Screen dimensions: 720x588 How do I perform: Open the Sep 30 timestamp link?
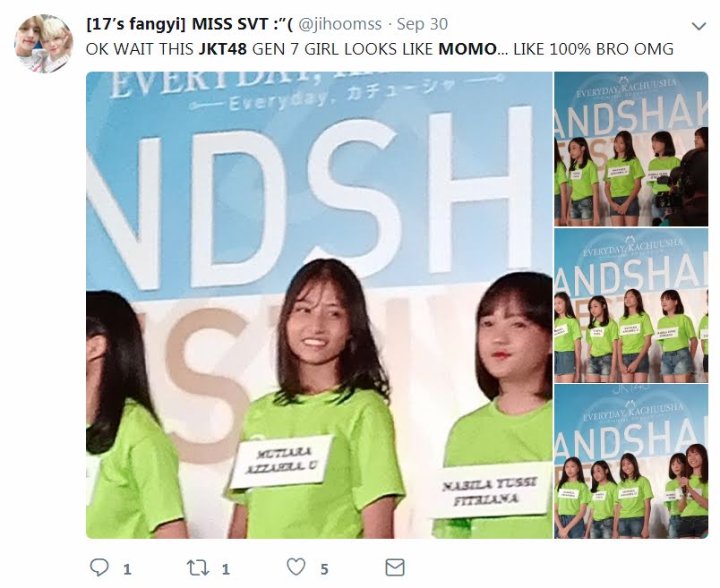422,24
